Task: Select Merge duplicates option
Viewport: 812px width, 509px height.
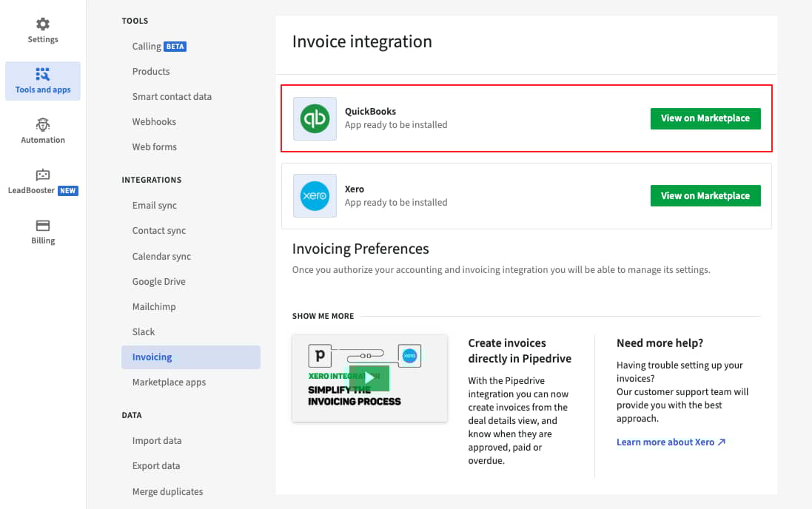Action: pos(167,491)
